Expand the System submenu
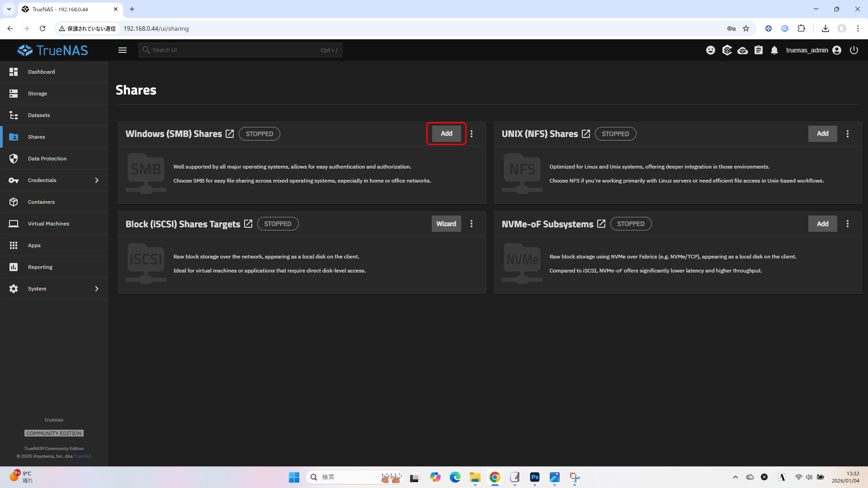This screenshot has width=868, height=488. click(96, 289)
